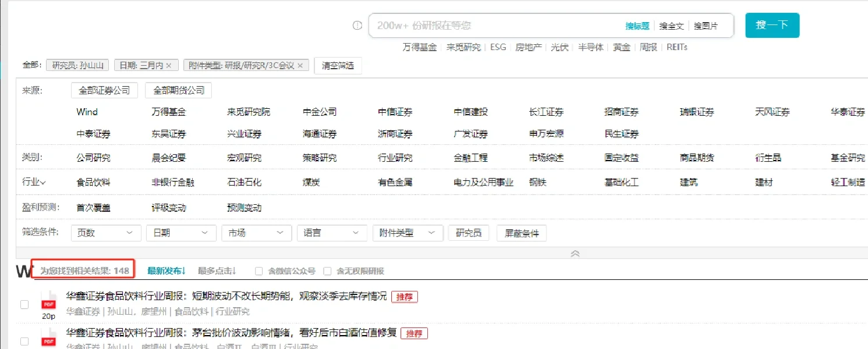The height and width of the screenshot is (349, 868).
Task: Remove the 研究员:孙山山 filter via its X icon
Action: (x=105, y=65)
